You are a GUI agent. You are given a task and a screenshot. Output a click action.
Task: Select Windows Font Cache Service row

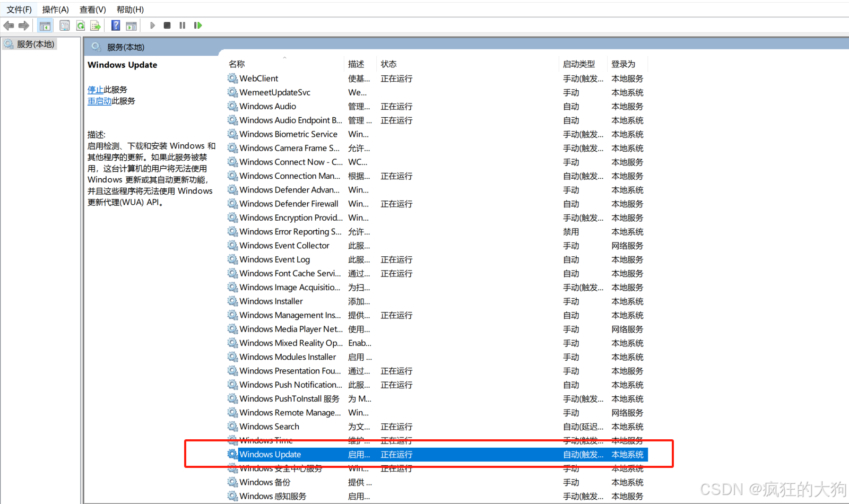(x=437, y=273)
